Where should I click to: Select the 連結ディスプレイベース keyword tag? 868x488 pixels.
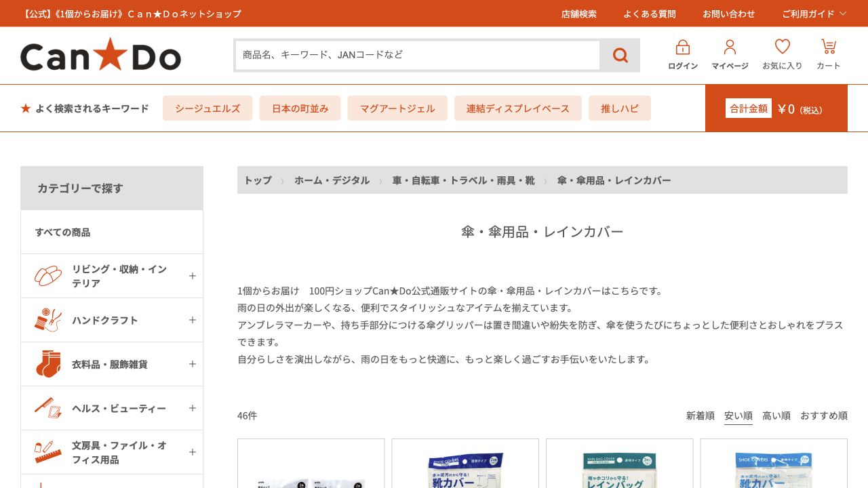[x=518, y=108]
